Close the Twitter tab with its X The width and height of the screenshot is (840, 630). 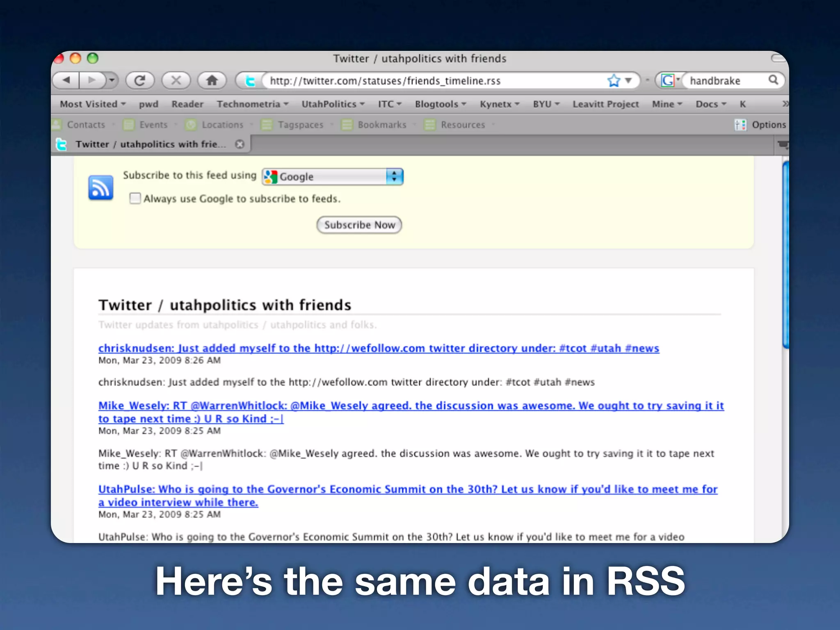tap(240, 144)
